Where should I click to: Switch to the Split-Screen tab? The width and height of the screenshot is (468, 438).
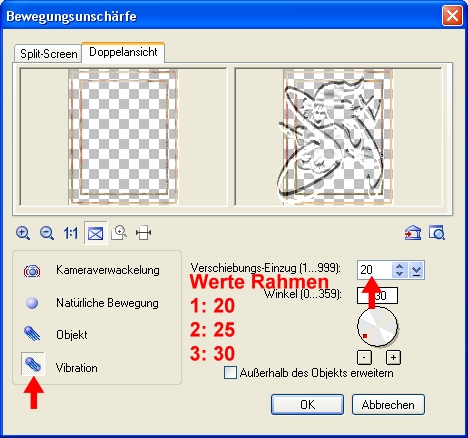pyautogui.click(x=48, y=54)
